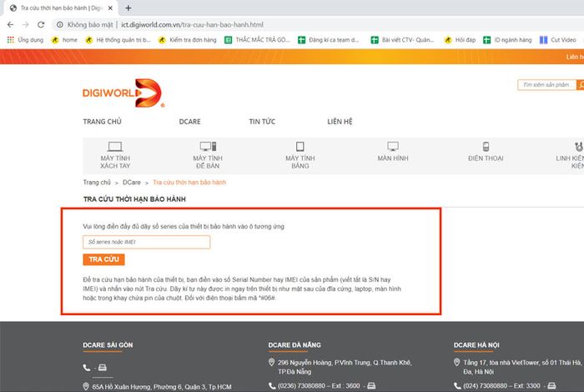Open the Kiểm tra đơn hàng bookmark
This screenshot has height=392, width=584.
coord(188,40)
